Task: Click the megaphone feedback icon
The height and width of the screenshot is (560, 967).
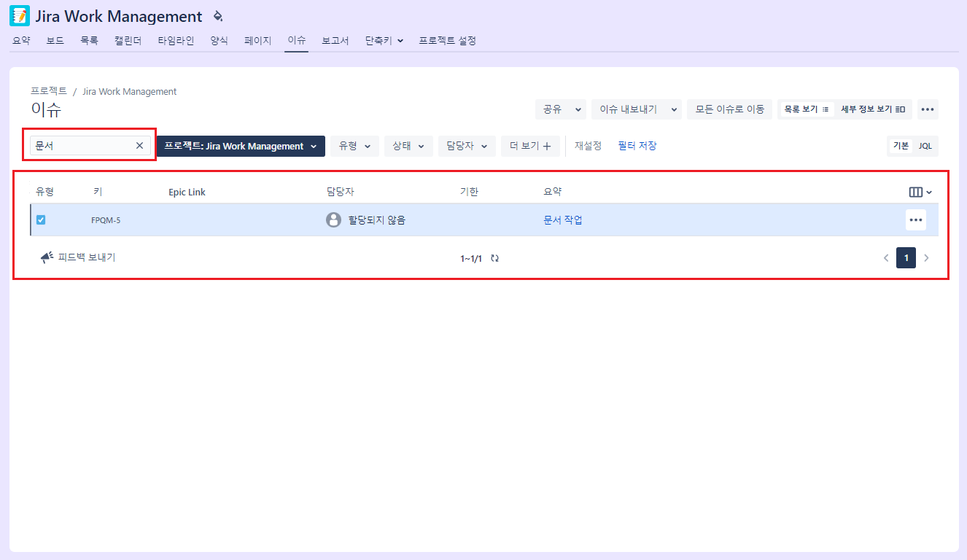Action: click(47, 257)
